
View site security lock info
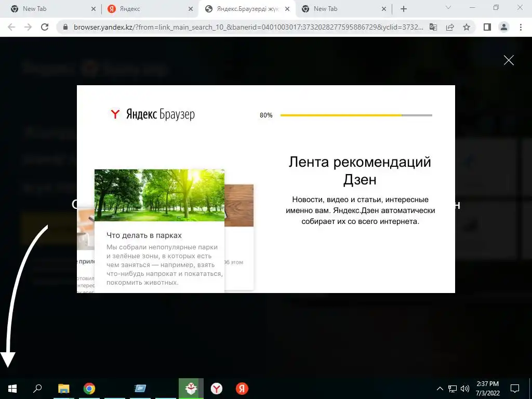(x=65, y=27)
